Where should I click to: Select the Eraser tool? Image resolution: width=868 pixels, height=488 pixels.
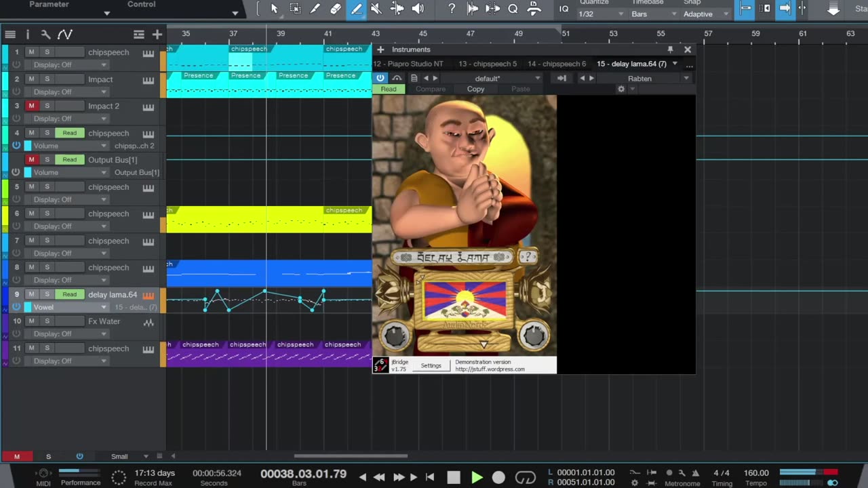336,9
